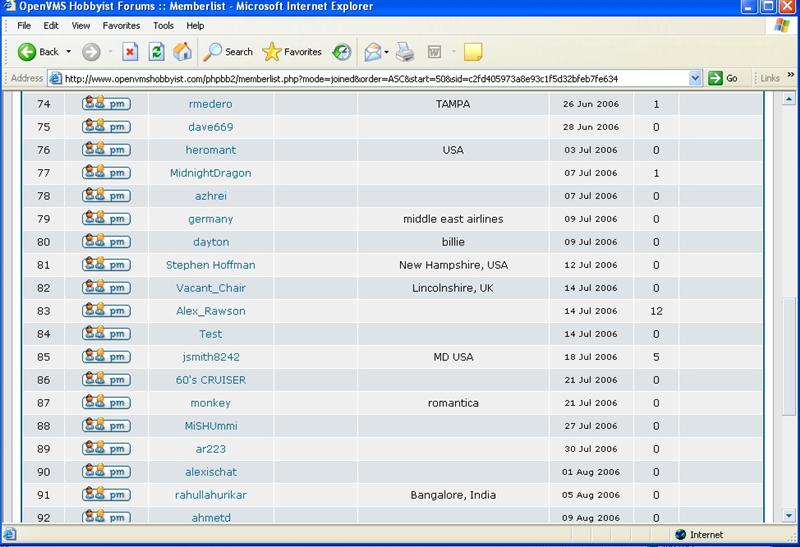Screen dimensions: 800x547
Task: Click the scrollbar up arrow
Action: pos(789,99)
